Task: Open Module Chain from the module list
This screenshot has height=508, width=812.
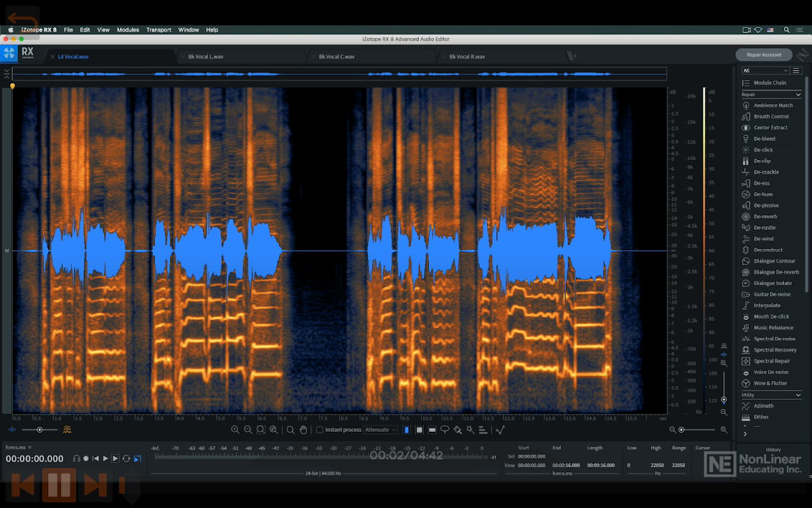Action: [769, 83]
